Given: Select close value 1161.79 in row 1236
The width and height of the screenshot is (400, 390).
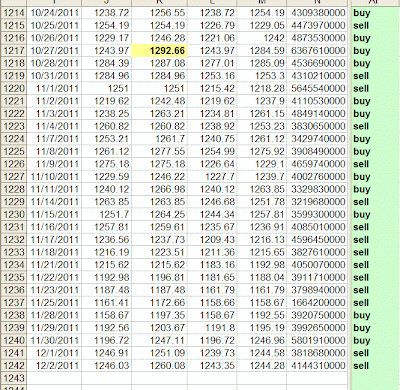Looking at the screenshot, I should (x=262, y=290).
